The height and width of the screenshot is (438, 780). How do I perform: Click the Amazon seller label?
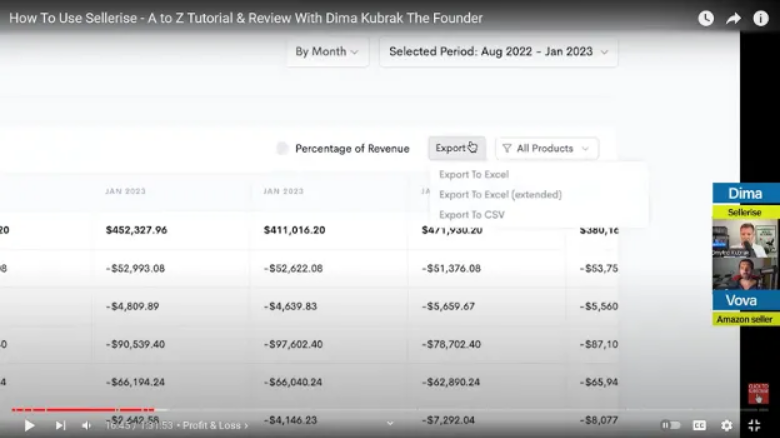tap(745, 320)
